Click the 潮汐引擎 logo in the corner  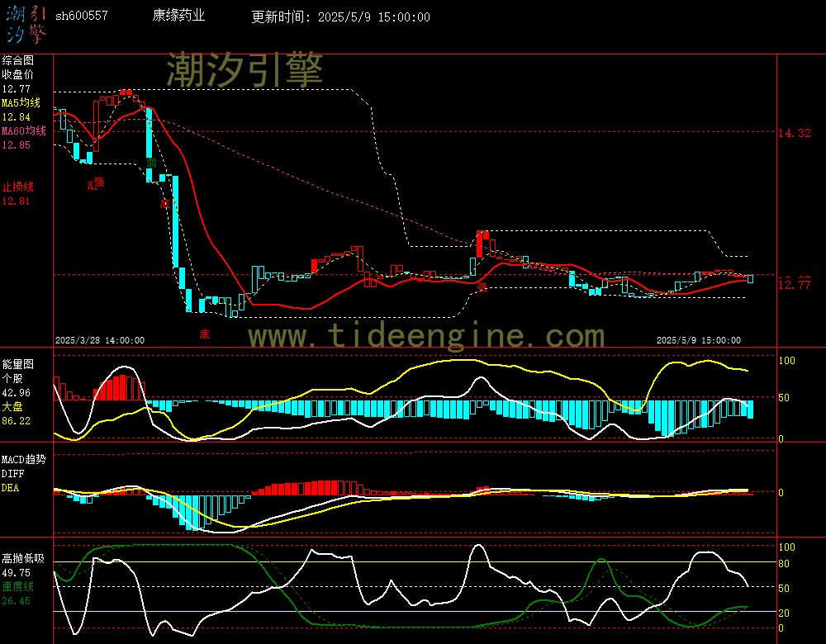tap(26, 25)
